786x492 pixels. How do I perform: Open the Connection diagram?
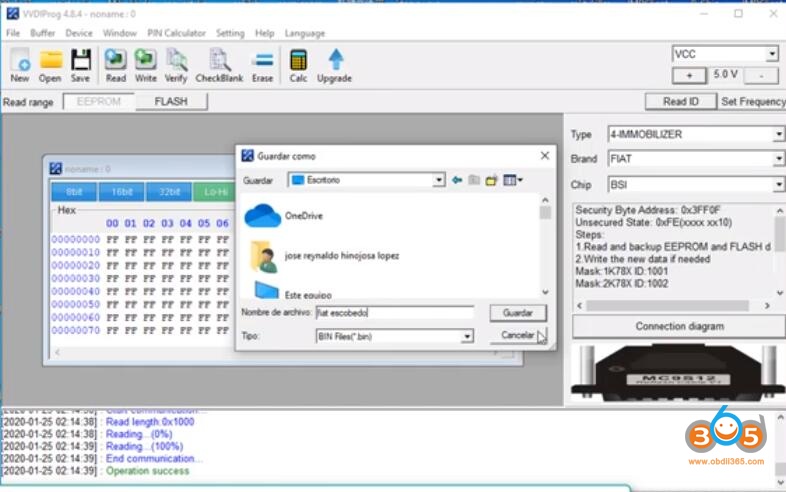click(679, 326)
